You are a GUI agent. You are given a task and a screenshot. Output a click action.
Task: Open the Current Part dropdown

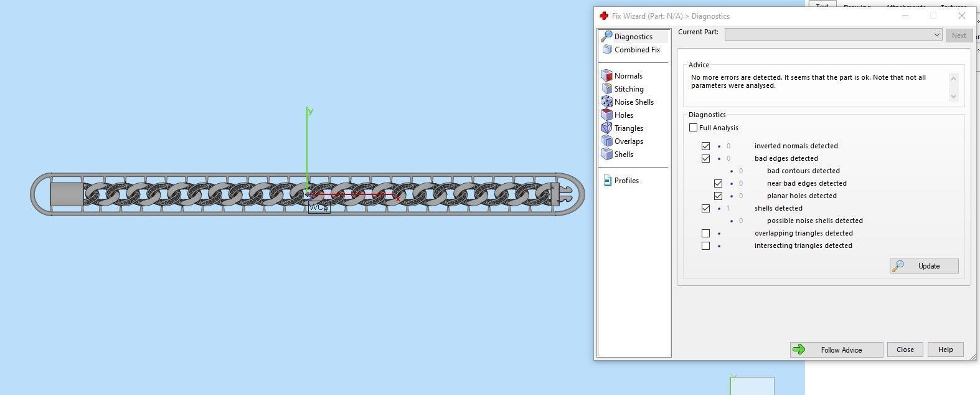click(x=833, y=35)
